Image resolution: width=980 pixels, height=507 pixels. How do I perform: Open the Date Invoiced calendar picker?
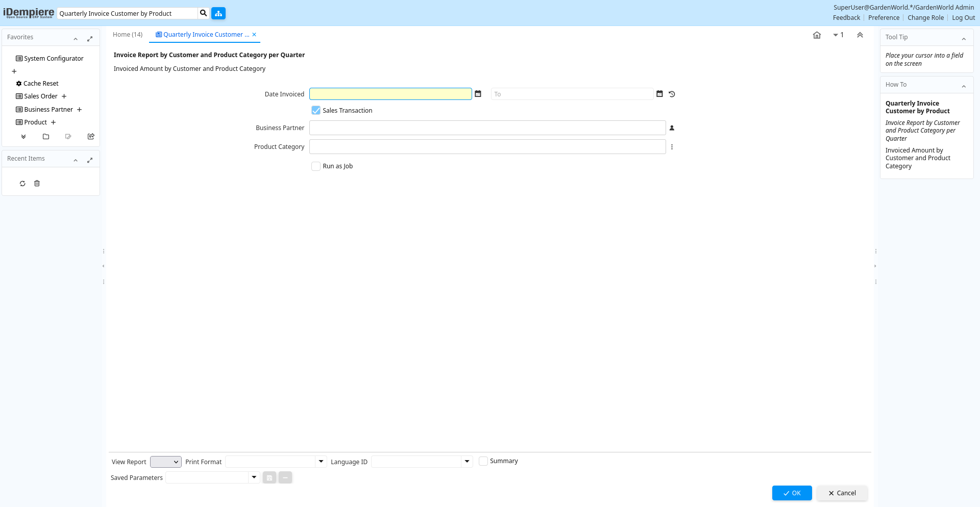[478, 94]
